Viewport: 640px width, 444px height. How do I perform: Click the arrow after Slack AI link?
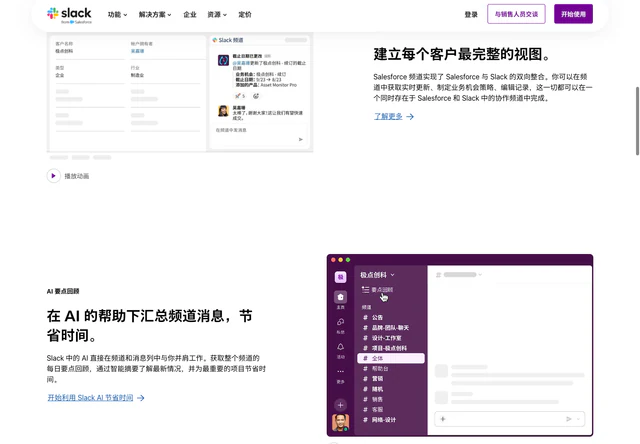coord(141,398)
